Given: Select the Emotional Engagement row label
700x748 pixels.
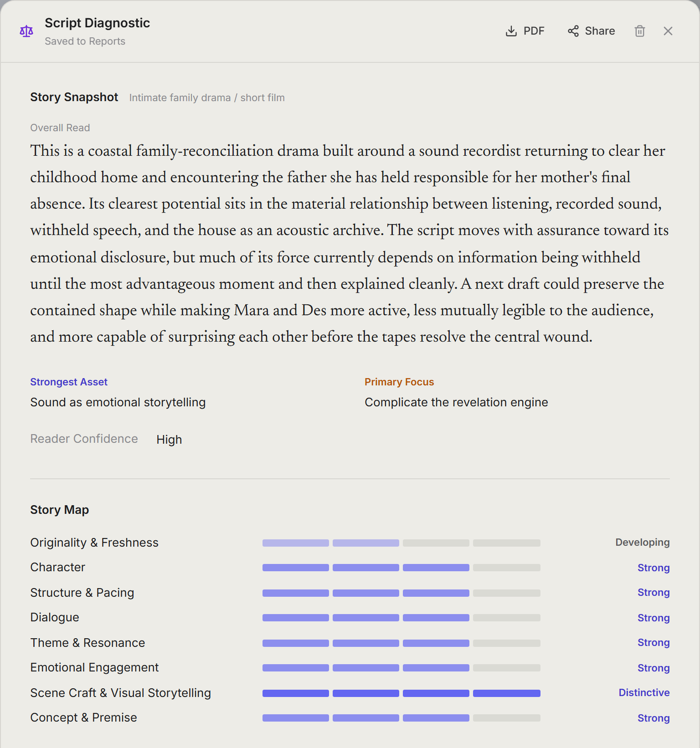Looking at the screenshot, I should (94, 667).
